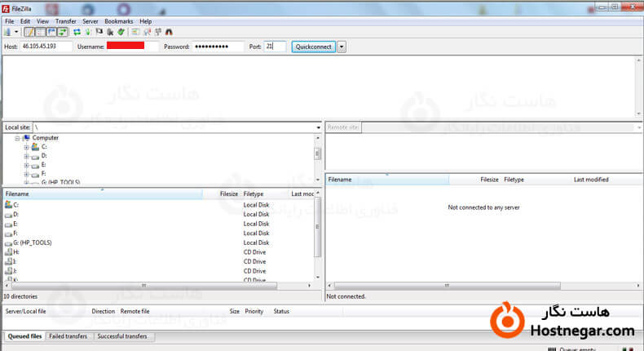
Task: Sort remote list by Filename column
Action: tap(387, 180)
